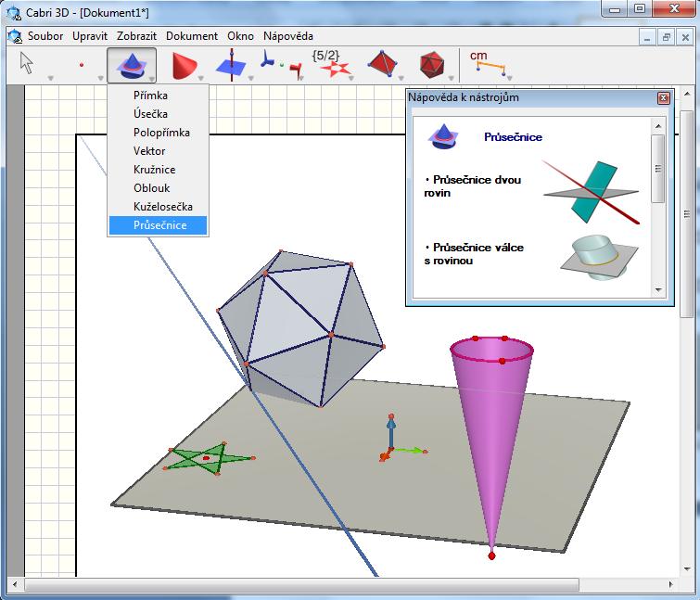Click horizontal scrollbar left arrow
This screenshot has width=700, height=600.
coord(15,584)
